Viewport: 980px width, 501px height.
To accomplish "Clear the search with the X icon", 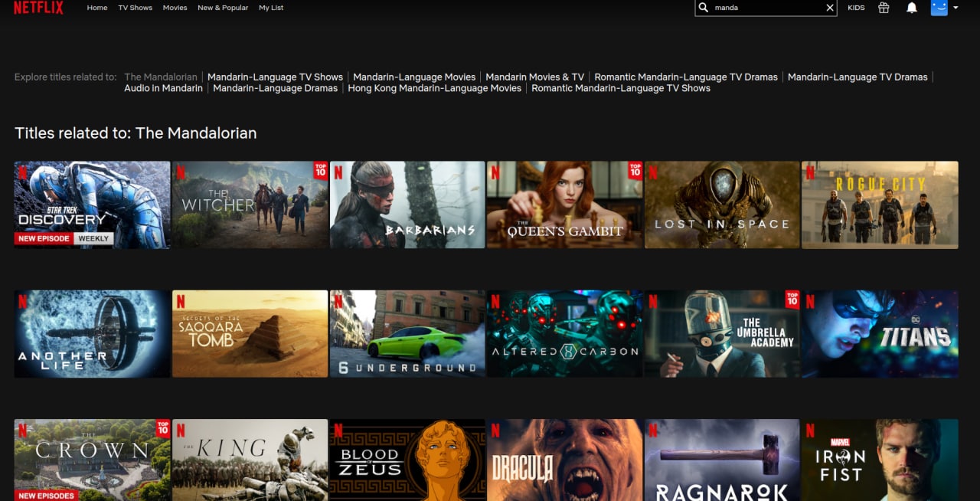I will (x=830, y=8).
